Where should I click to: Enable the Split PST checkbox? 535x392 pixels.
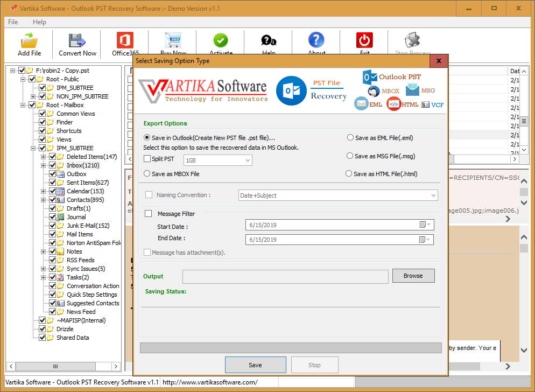pos(147,159)
